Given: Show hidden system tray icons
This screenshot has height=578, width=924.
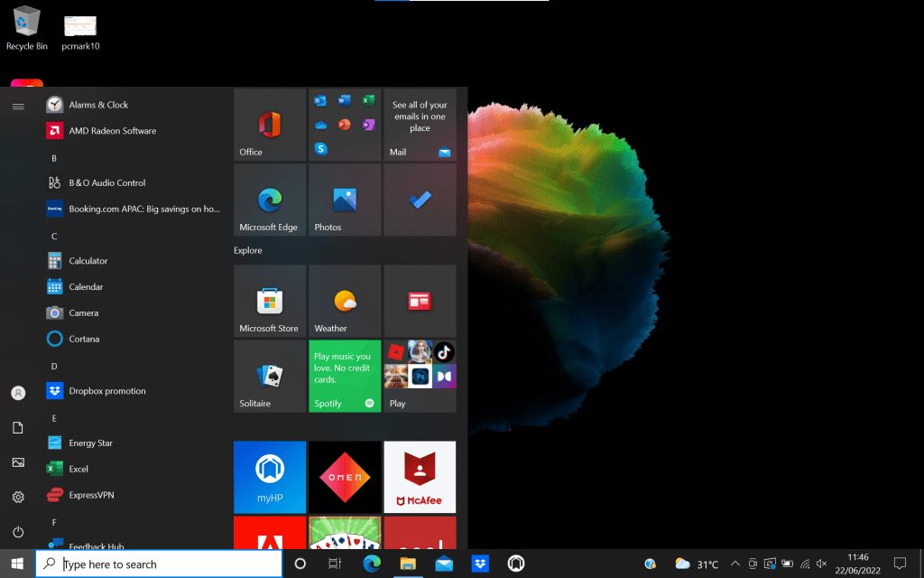Looking at the screenshot, I should [735, 564].
